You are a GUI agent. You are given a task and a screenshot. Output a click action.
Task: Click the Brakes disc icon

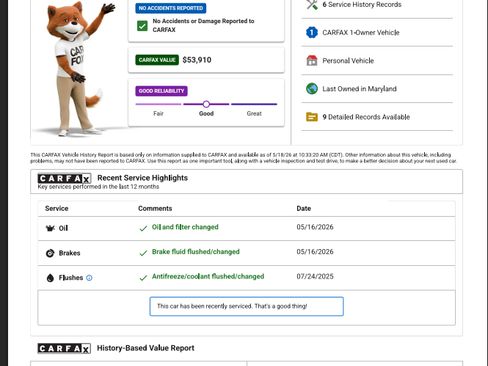pyautogui.click(x=50, y=253)
